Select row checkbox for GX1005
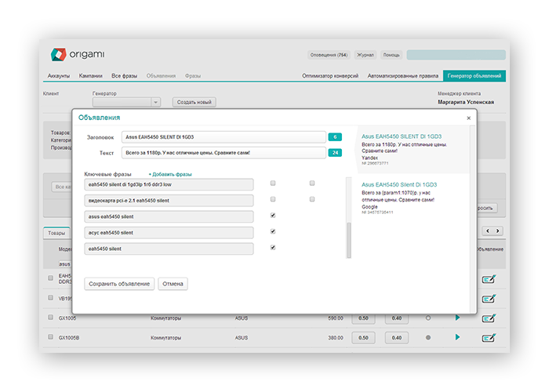The width and height of the screenshot is (549, 392). coord(50,317)
